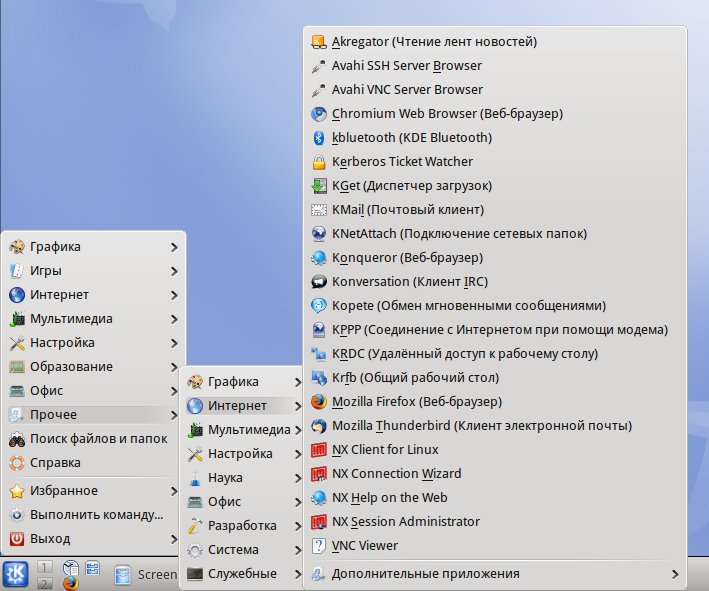The height and width of the screenshot is (591, 709).
Task: Select Интернет in the Прочее submenu
Action: coord(243,406)
